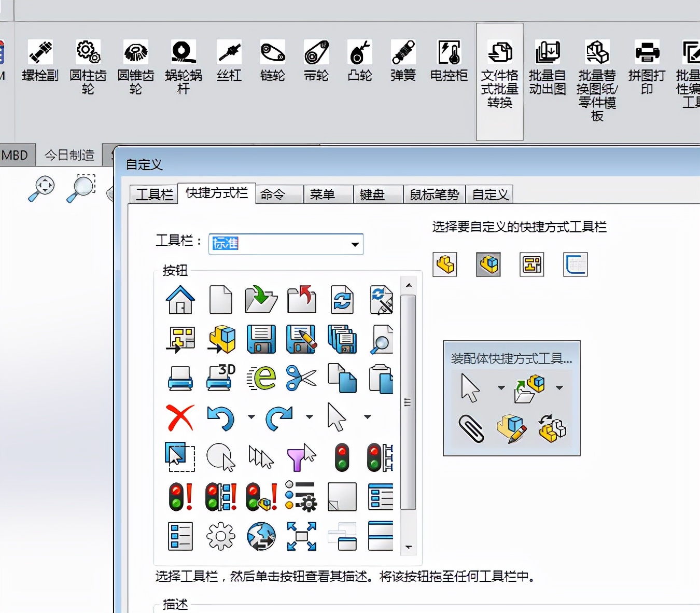Image resolution: width=700 pixels, height=613 pixels.
Task: Select the sketch shortcut toolbar icon
Action: coord(575,264)
